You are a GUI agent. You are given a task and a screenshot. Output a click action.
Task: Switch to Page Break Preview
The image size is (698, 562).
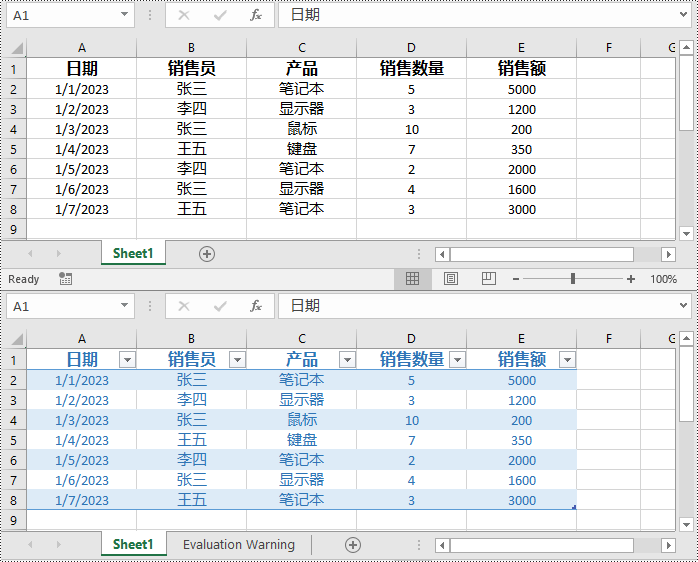(x=488, y=279)
